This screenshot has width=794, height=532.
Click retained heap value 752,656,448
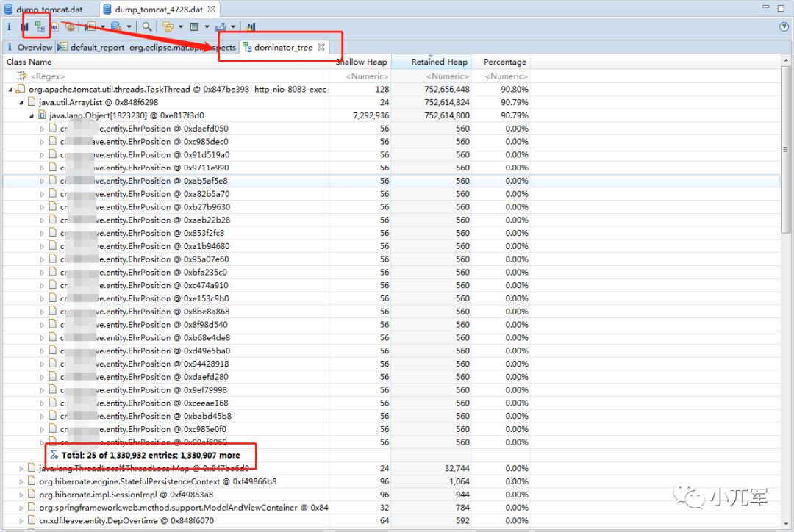[x=447, y=90]
